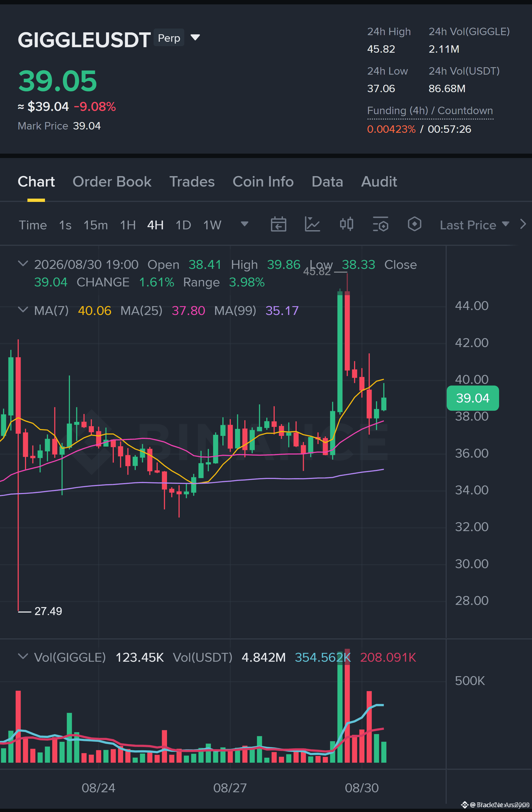Collapse the OHLC candle info row
The height and width of the screenshot is (812, 532).
23,263
